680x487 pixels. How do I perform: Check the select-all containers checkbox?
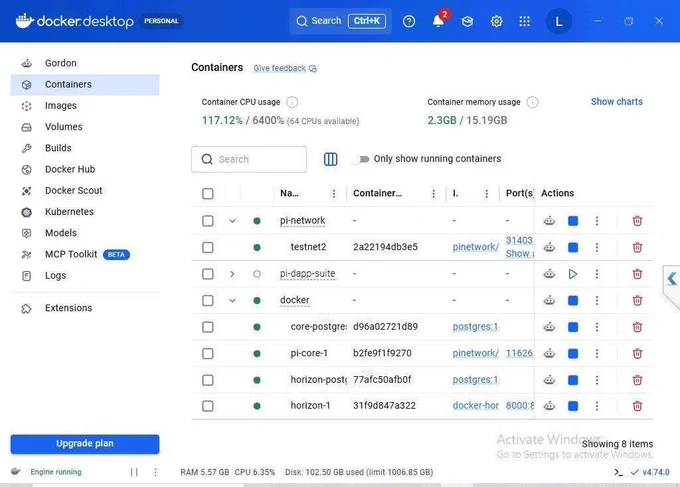pos(208,193)
